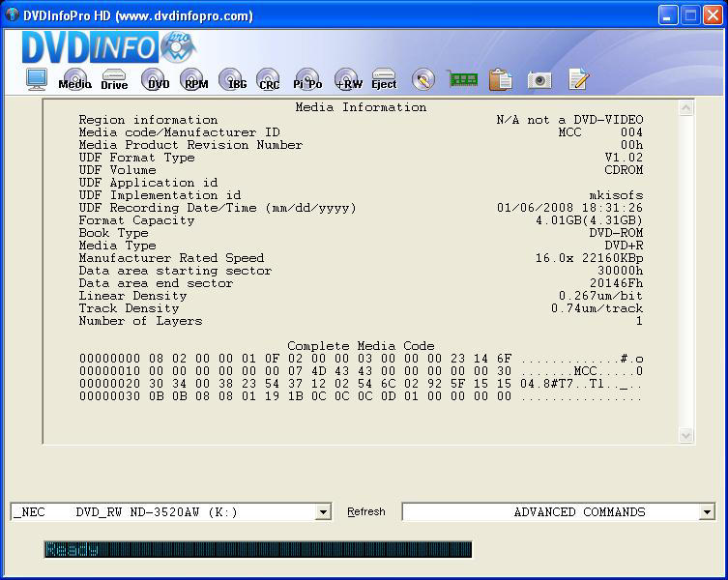This screenshot has width=728, height=580.
Task: Open the ADVANCED COMMANDS dropdown arrow
Action: (x=707, y=512)
